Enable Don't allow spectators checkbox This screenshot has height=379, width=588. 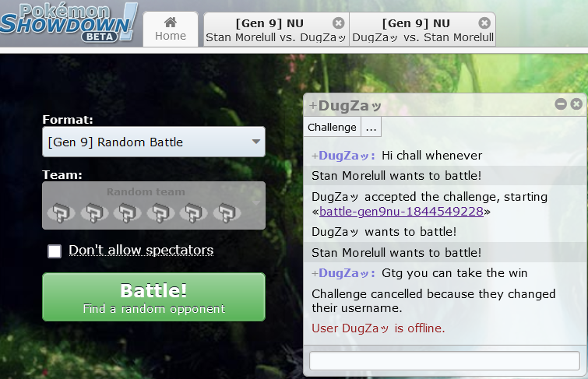pos(55,251)
